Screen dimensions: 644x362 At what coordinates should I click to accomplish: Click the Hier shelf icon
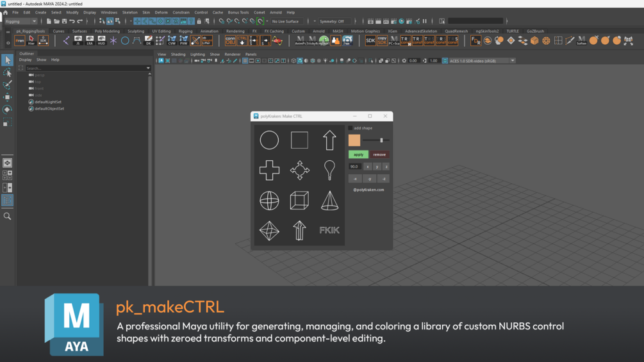31,40
